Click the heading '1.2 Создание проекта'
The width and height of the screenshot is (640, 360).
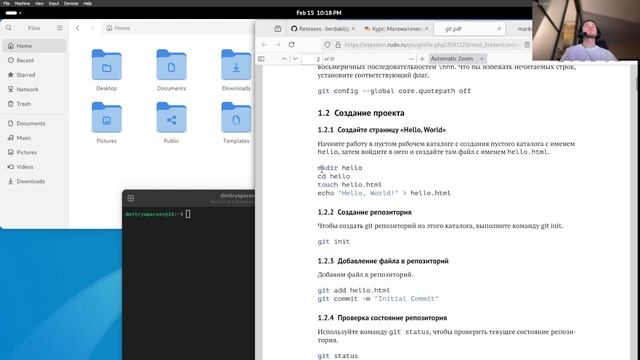click(x=361, y=113)
